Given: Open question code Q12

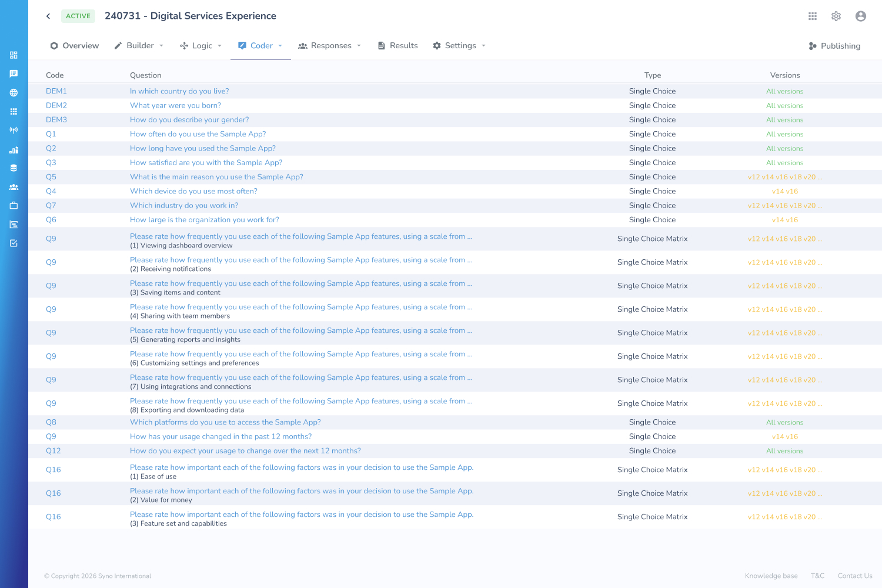Looking at the screenshot, I should coord(54,451).
